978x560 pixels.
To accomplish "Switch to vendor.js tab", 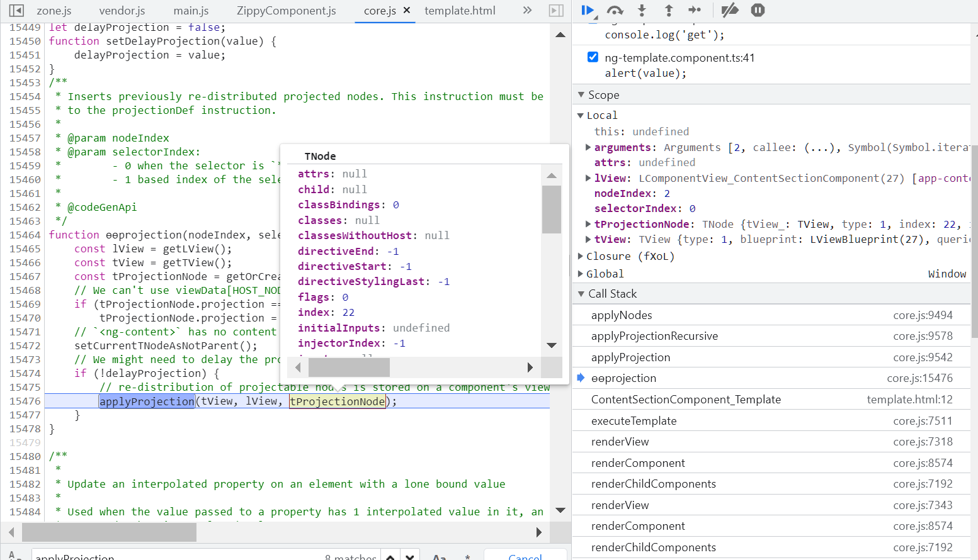I will coord(122,11).
